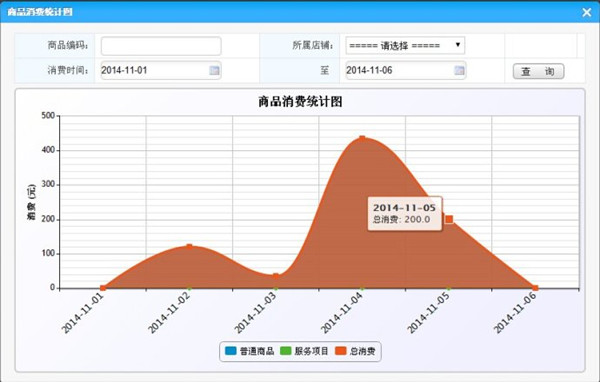Open the 请选择 store combo box
The height and width of the screenshot is (382, 600).
coord(405,45)
